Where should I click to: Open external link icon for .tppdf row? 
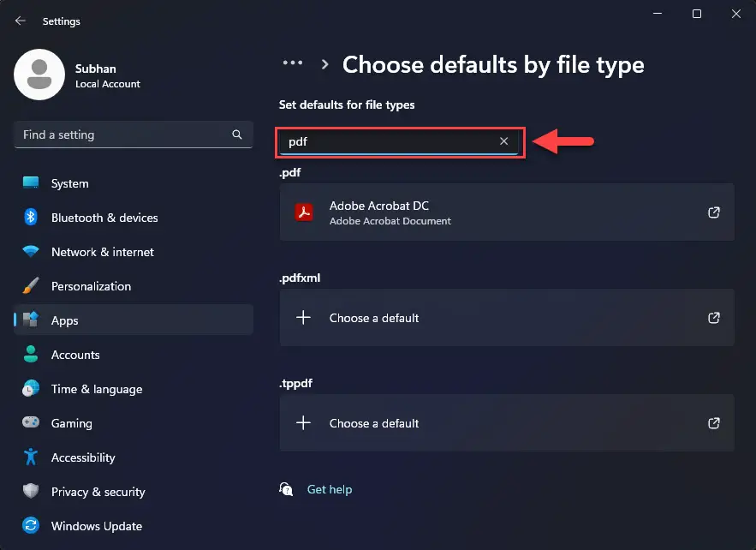tap(714, 423)
